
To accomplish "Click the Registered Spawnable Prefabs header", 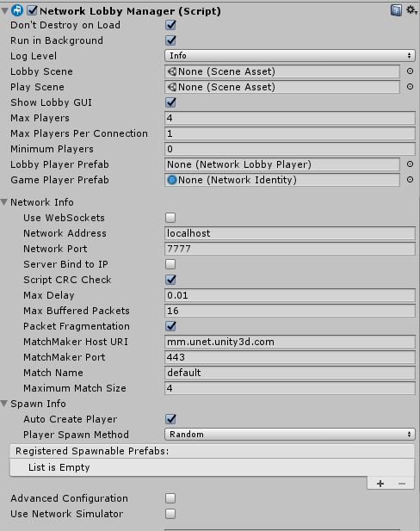I will (x=212, y=451).
